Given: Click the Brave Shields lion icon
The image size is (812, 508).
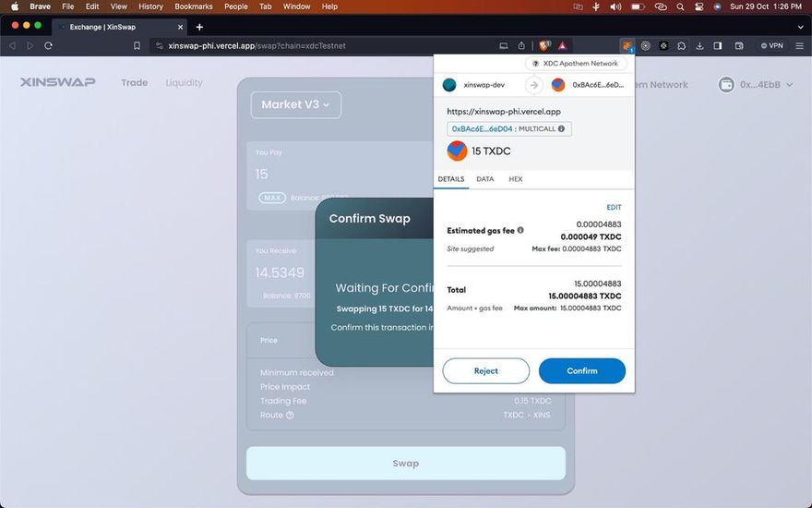Looking at the screenshot, I should 543,45.
